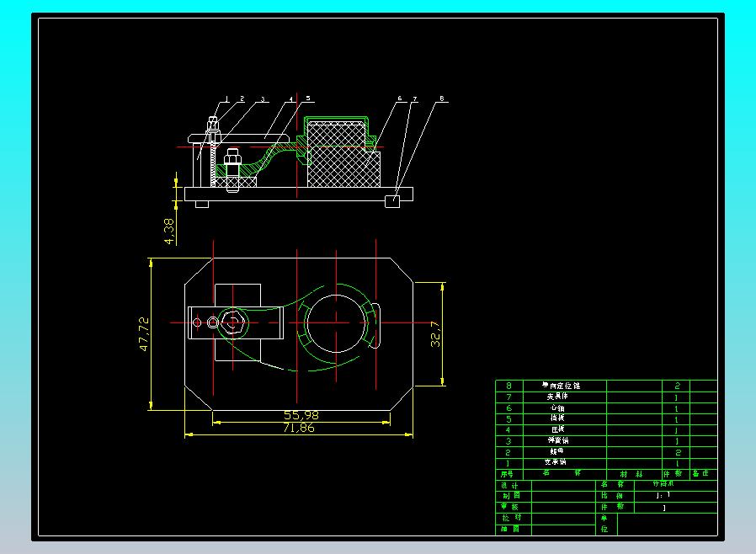
Task: Click the 1:1 scale value
Action: (x=663, y=495)
